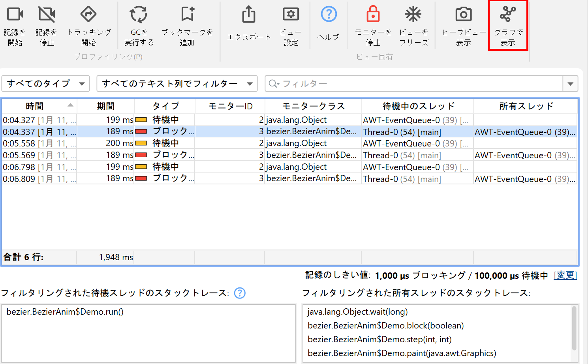This screenshot has height=364, width=588.
Task: Show heap view via ヒープビュー表示
Action: click(x=464, y=15)
